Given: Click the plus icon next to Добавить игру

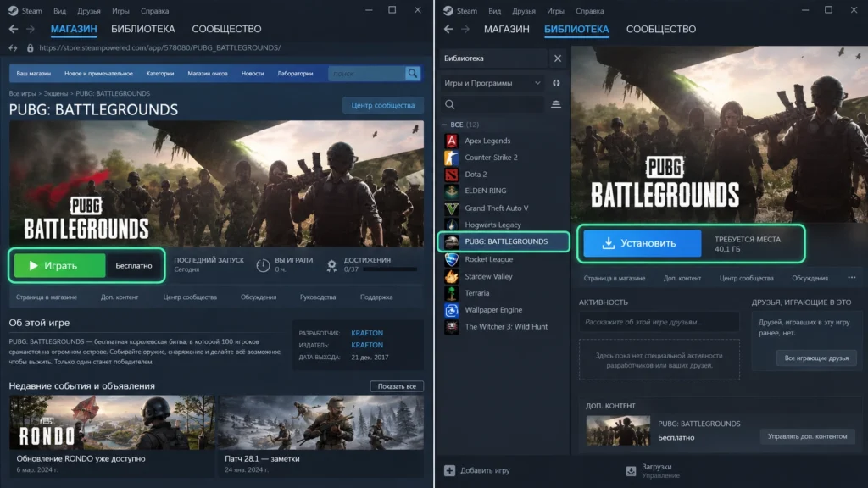Looking at the screenshot, I should tap(449, 470).
